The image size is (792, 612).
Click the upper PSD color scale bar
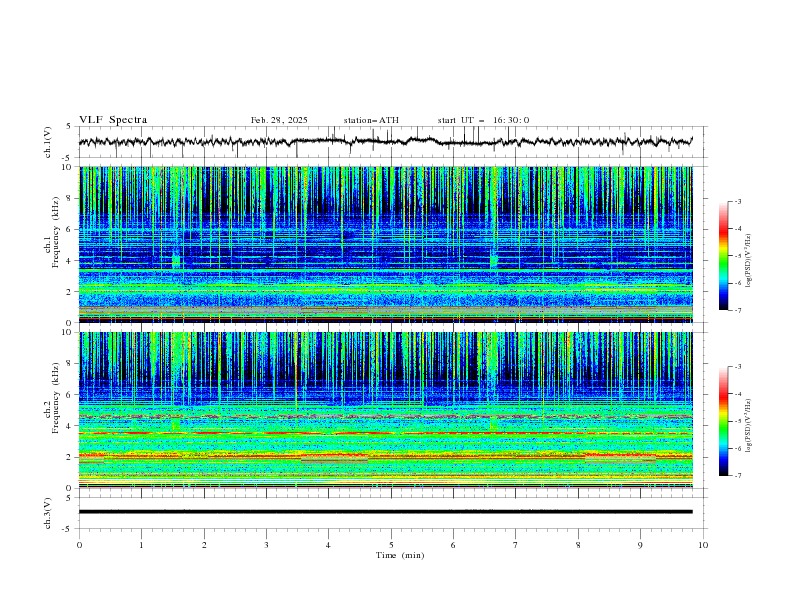point(724,256)
